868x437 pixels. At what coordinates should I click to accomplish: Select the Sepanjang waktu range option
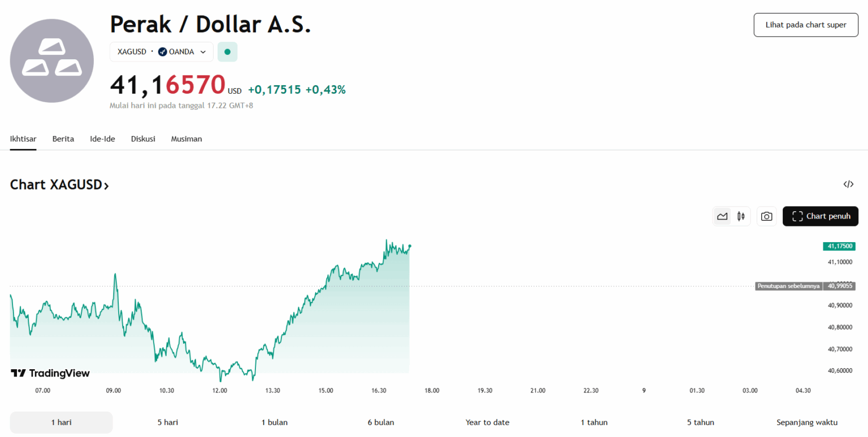(x=806, y=422)
